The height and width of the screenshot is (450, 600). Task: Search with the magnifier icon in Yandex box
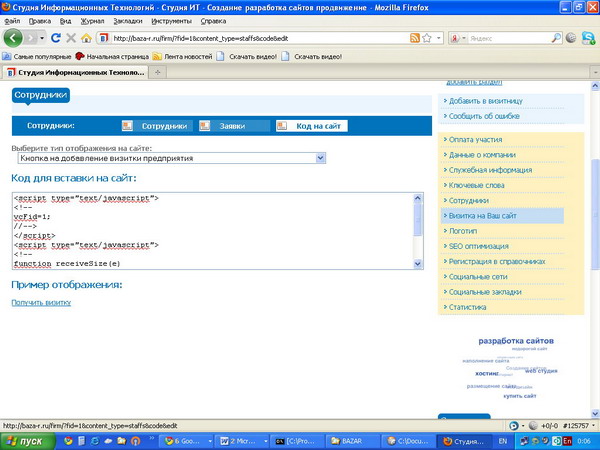click(556, 38)
